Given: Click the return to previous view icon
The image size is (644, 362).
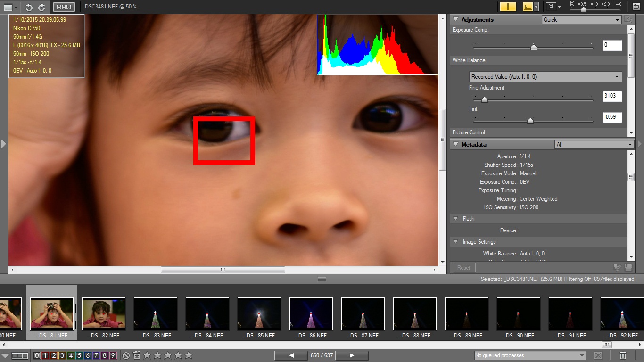Looking at the screenshot, I should tap(636, 7).
